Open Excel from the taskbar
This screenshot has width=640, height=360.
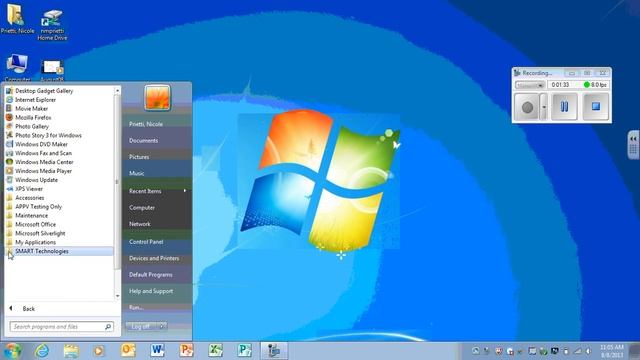215,351
